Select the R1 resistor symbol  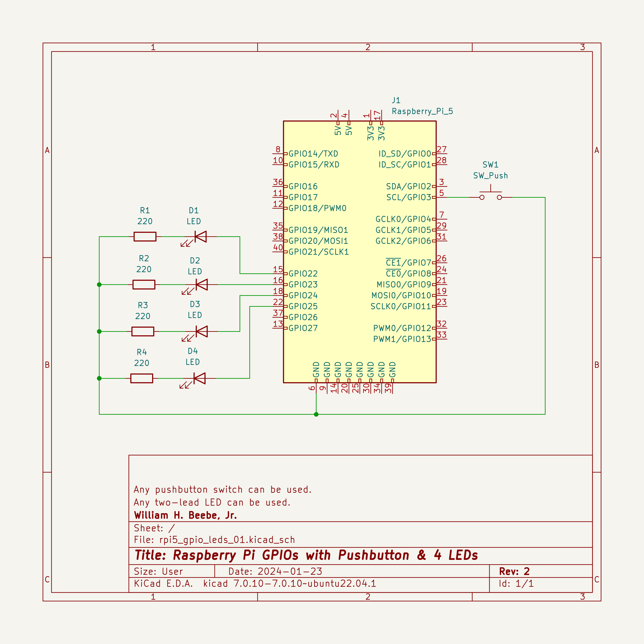click(145, 237)
